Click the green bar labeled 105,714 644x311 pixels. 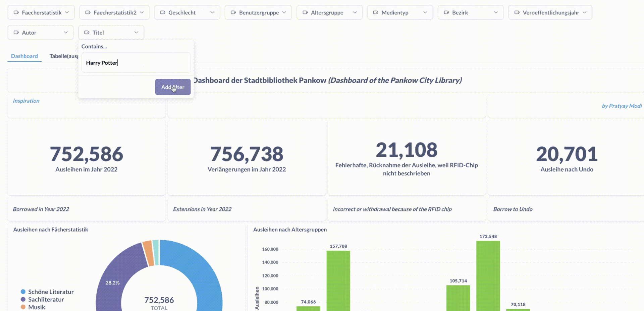[458, 298]
